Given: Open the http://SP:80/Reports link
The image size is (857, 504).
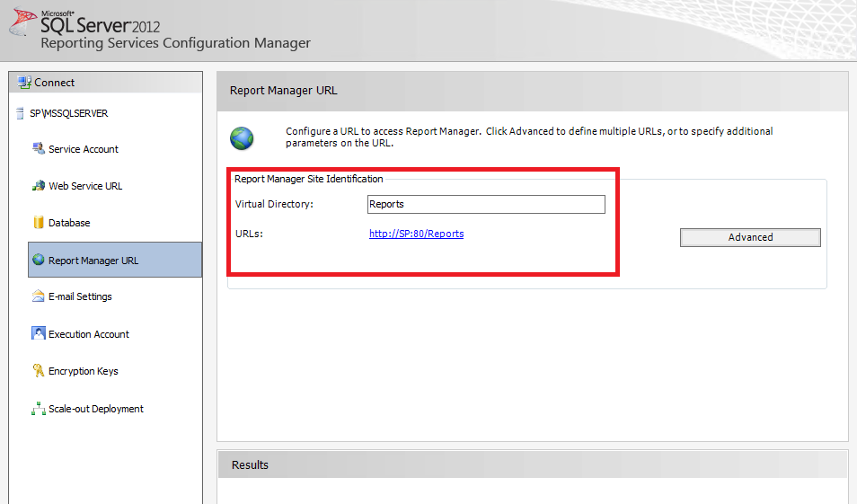Looking at the screenshot, I should point(417,234).
